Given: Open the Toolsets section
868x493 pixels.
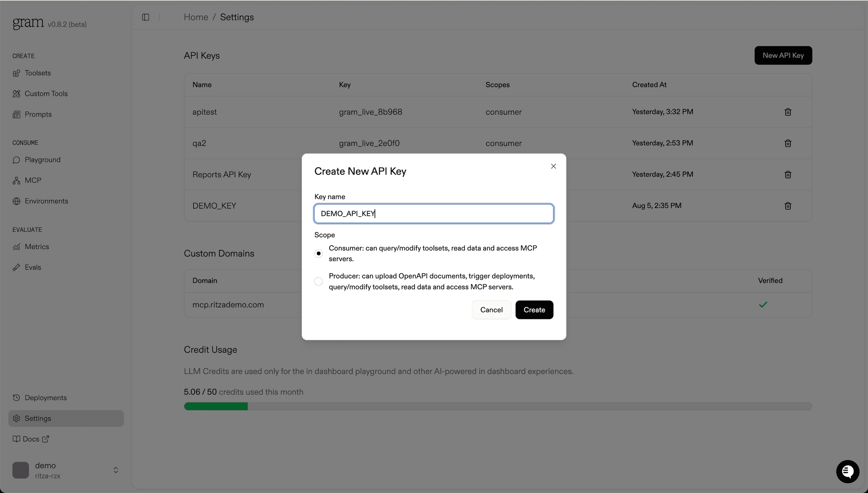Looking at the screenshot, I should pyautogui.click(x=37, y=73).
